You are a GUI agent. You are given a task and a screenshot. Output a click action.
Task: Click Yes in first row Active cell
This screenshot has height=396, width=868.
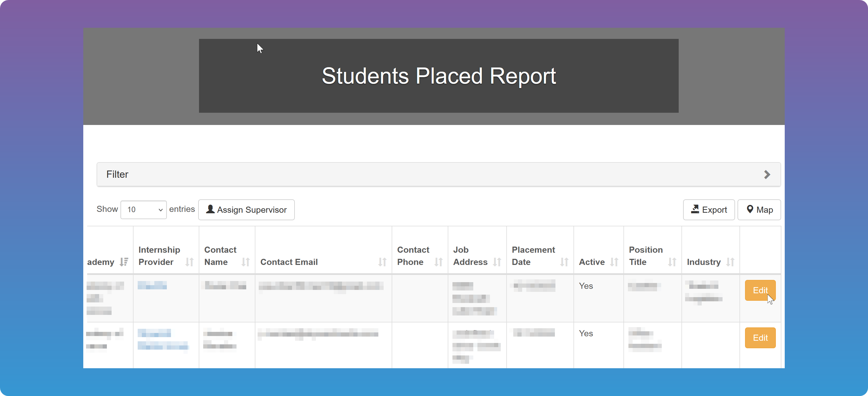(x=586, y=286)
